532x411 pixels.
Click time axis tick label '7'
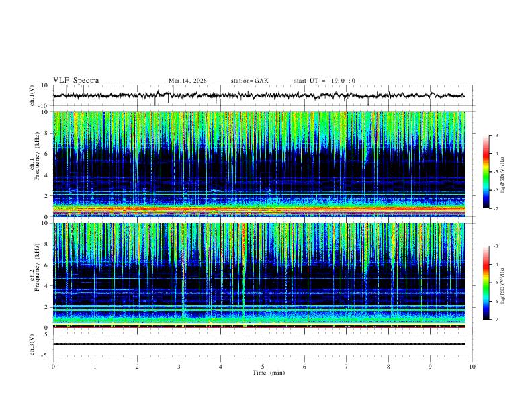[347, 367]
